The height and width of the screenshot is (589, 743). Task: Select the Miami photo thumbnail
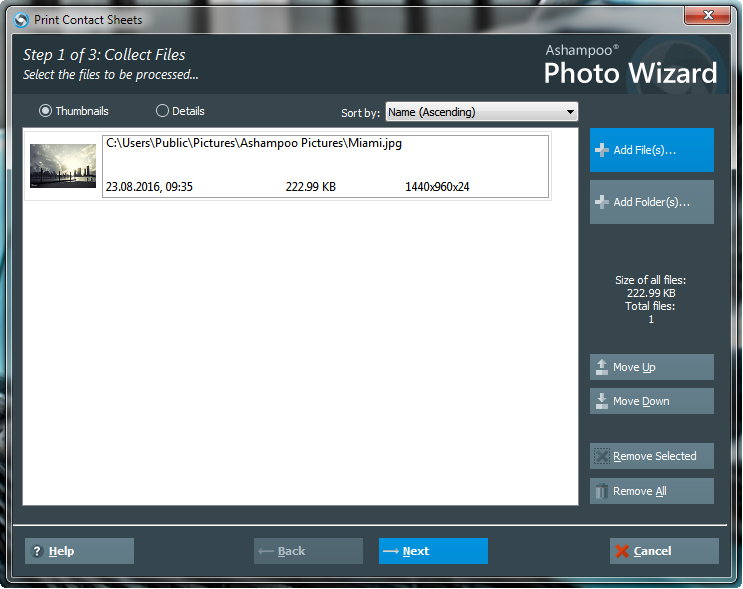(62, 166)
